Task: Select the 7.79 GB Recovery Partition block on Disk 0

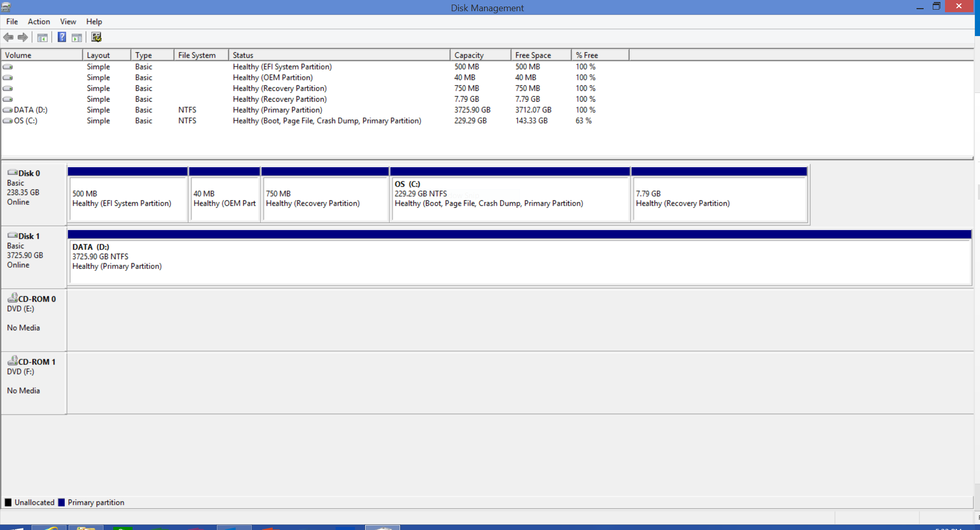Action: click(x=720, y=195)
